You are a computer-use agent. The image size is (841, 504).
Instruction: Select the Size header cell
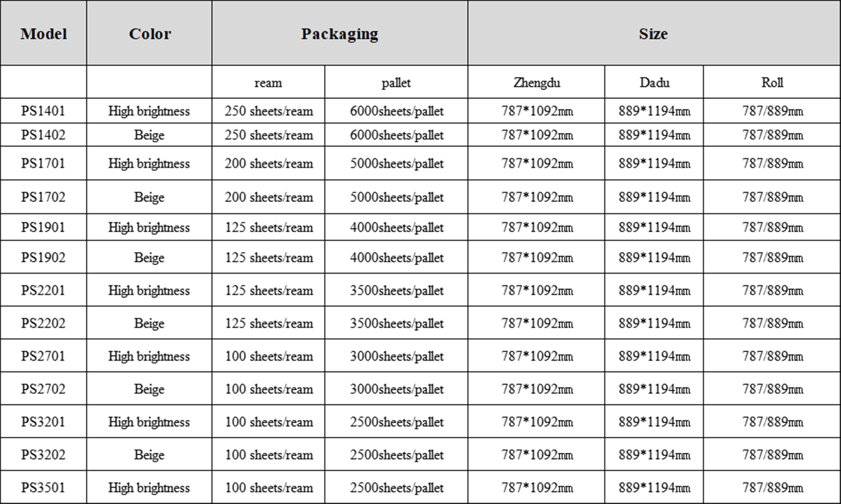653,34
